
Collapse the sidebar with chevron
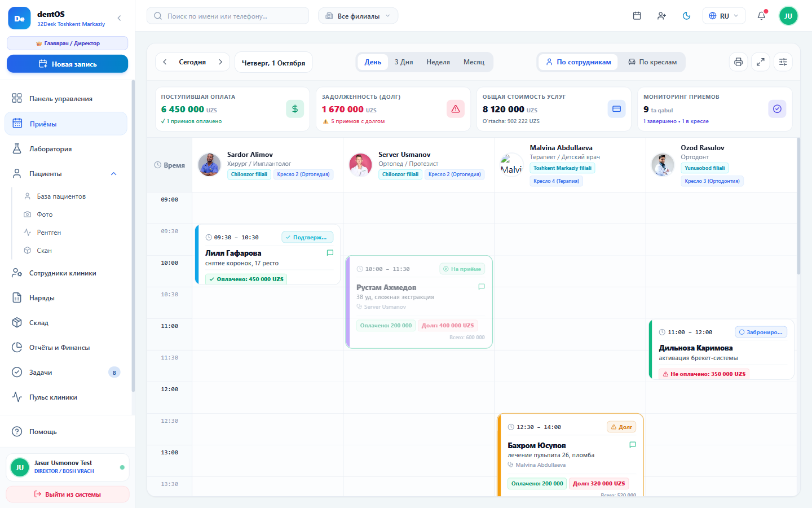click(119, 18)
